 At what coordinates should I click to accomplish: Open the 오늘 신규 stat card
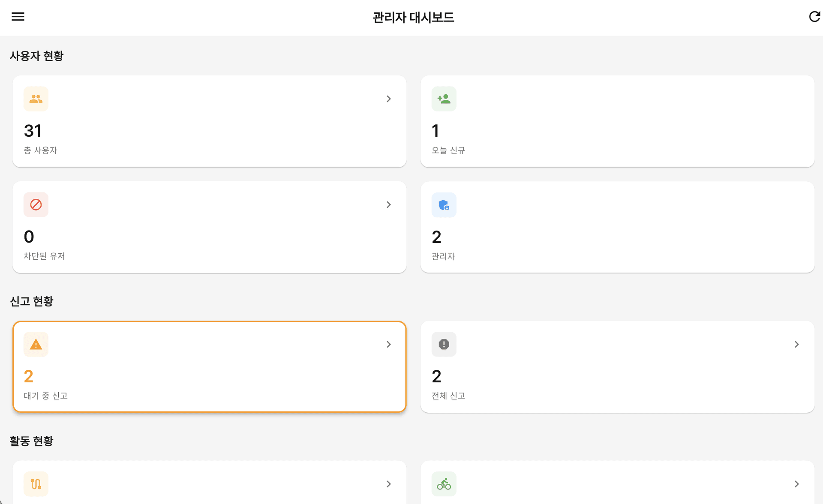[617, 122]
